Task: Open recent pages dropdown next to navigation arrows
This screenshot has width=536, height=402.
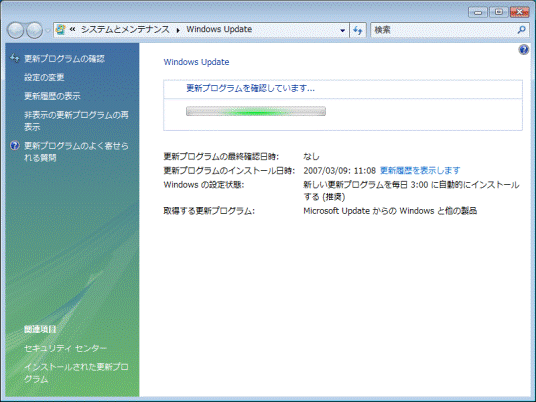Action: [48, 30]
